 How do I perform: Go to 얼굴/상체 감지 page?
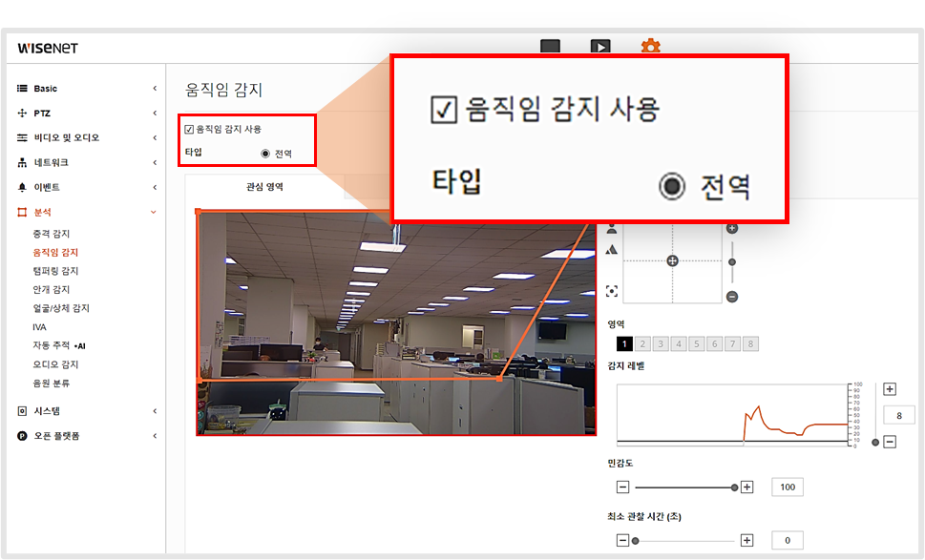tap(61, 308)
